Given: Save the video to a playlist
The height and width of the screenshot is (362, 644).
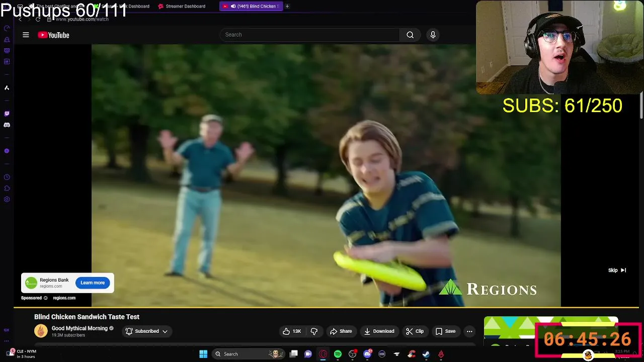Looking at the screenshot, I should (445, 331).
